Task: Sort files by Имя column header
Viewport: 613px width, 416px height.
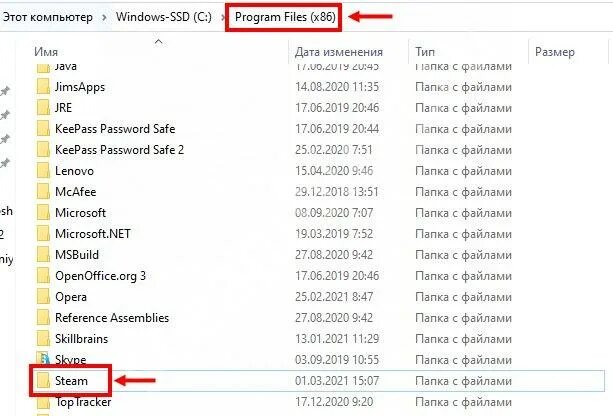Action: tap(46, 52)
